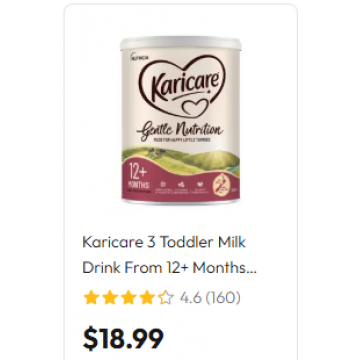Viewport: 360px width, 360px height.
Task: Click the fourth gold rating star
Action: [147, 298]
